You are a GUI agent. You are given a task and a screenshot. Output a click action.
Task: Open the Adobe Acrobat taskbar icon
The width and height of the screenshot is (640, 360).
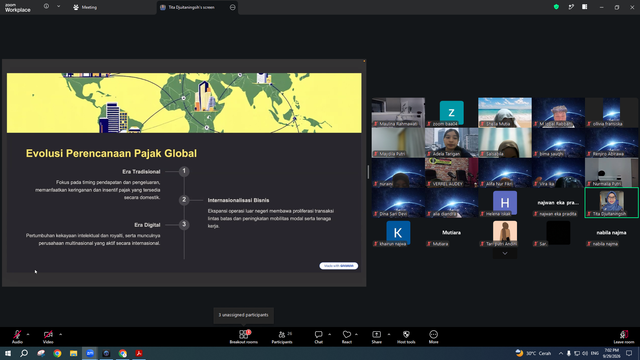(x=139, y=353)
